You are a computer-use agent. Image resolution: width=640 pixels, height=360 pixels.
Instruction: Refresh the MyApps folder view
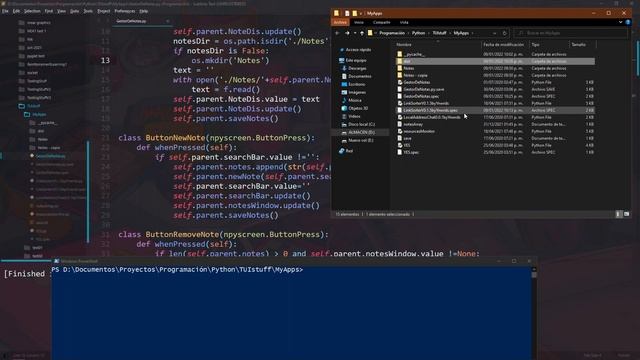tap(504, 33)
